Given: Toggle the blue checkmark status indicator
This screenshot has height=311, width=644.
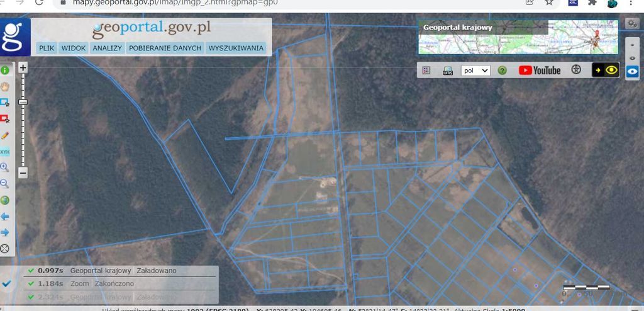Looking at the screenshot, I should click(x=7, y=284).
